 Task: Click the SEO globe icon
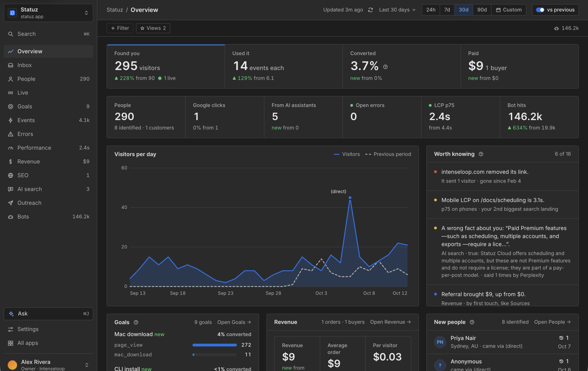pos(10,175)
